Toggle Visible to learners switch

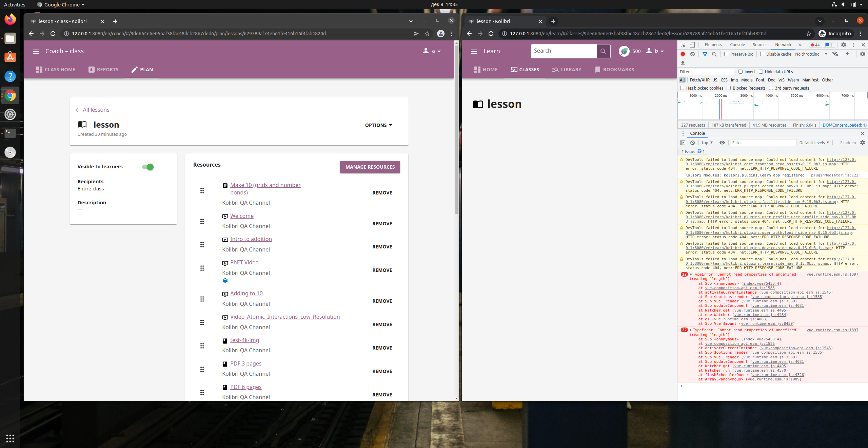tap(148, 167)
